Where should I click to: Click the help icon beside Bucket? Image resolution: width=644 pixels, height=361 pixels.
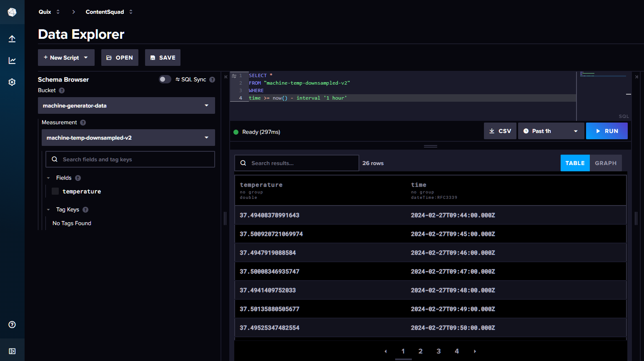click(61, 90)
